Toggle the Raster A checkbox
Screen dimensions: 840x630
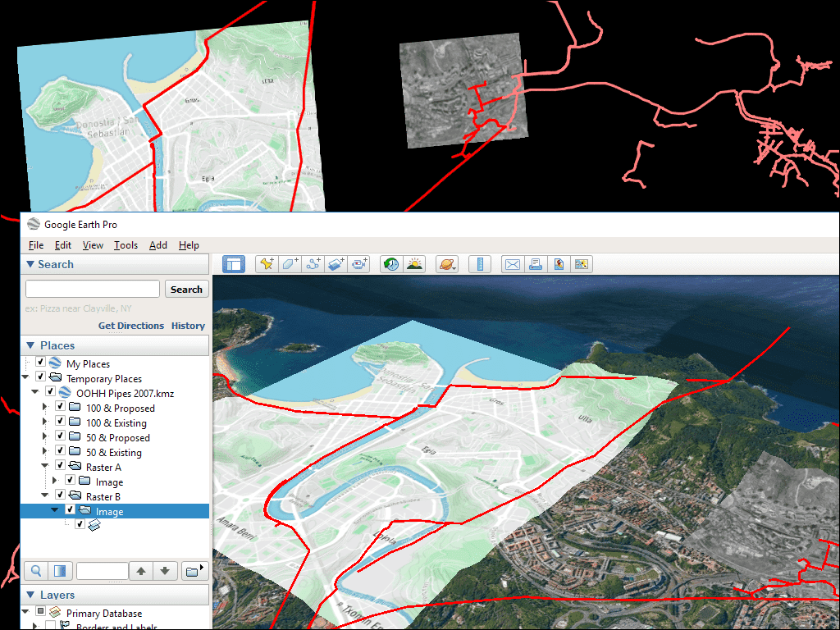pos(60,467)
